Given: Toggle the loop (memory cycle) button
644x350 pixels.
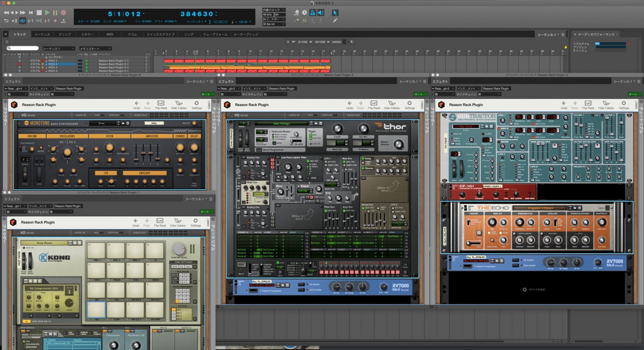Looking at the screenshot, I should click(x=23, y=21).
